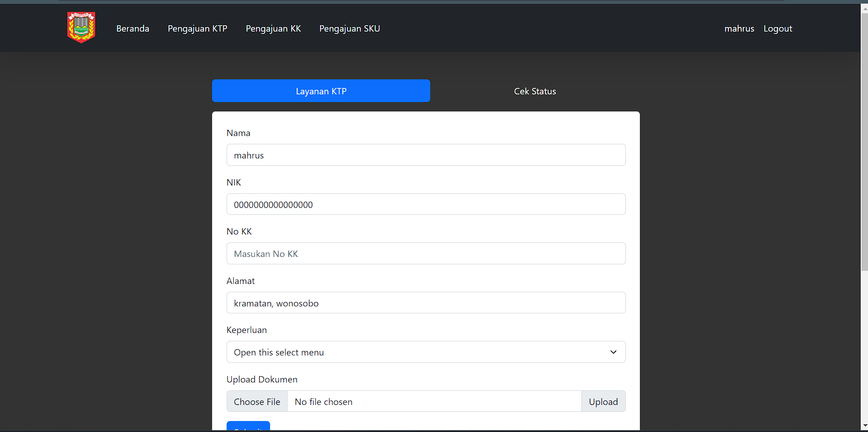Click the regency crest logo in navbar
This screenshot has height=432, width=868.
point(81,27)
